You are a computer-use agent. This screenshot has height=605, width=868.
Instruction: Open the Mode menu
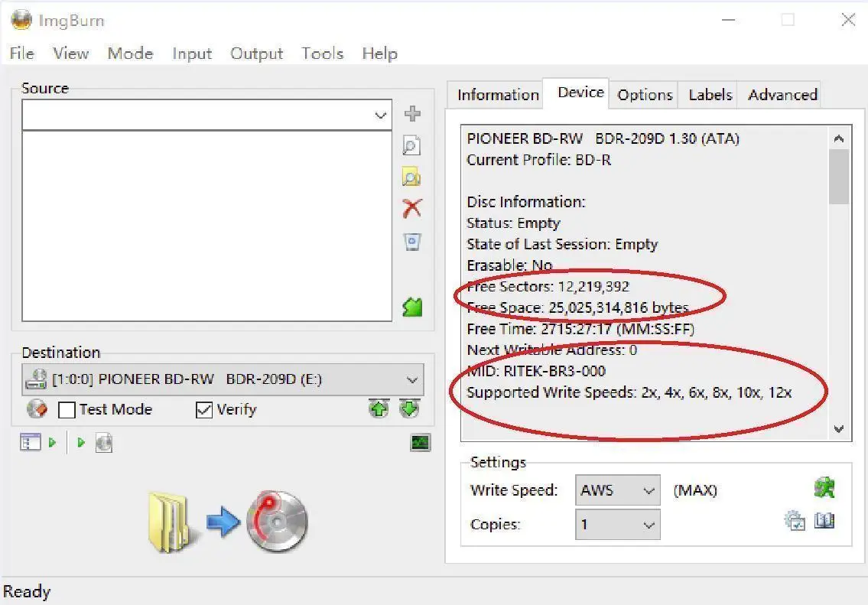[x=130, y=53]
